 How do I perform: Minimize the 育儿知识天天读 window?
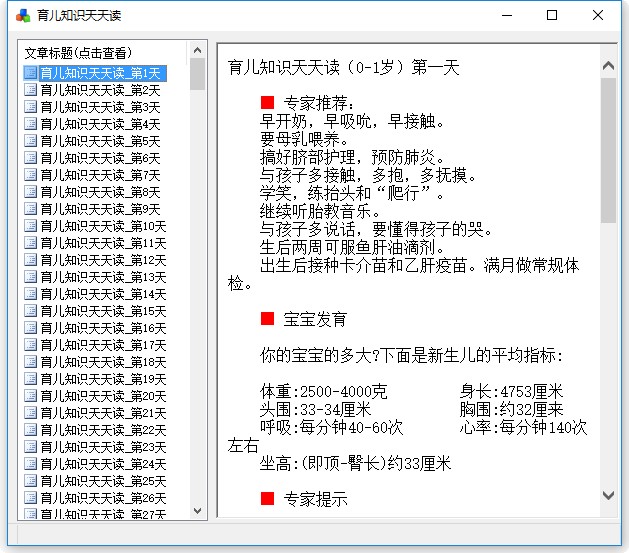point(507,16)
